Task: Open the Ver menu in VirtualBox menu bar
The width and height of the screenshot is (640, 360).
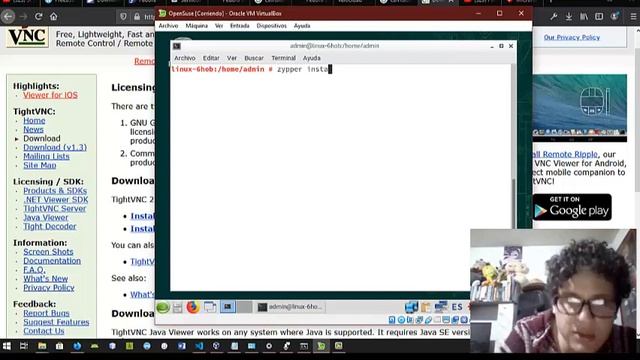Action: tap(219, 26)
